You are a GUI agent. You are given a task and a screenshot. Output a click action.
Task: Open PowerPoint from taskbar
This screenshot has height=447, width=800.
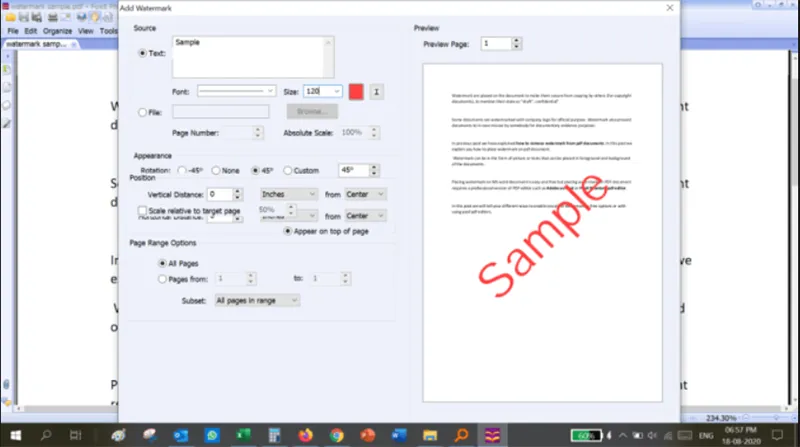[x=368, y=435]
